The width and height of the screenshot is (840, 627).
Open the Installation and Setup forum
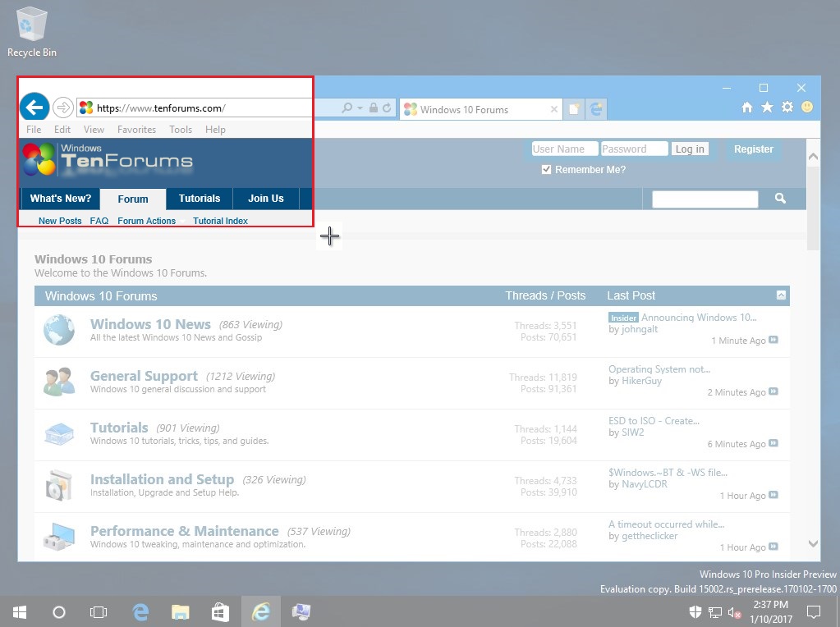click(162, 480)
